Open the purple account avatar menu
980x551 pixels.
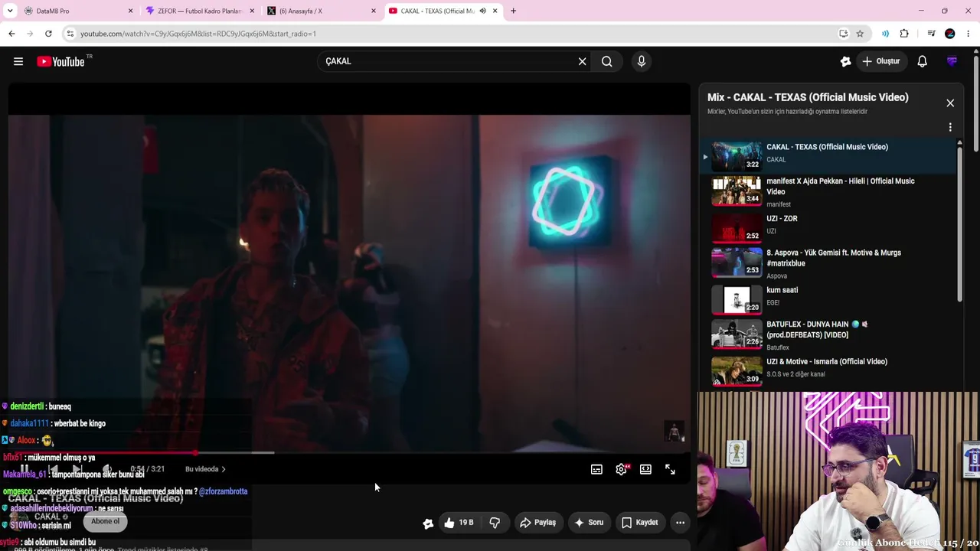[952, 61]
